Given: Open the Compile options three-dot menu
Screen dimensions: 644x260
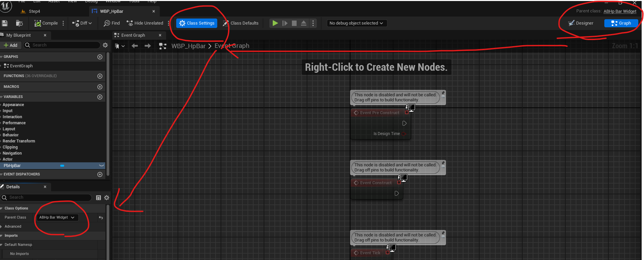Looking at the screenshot, I should 63,23.
